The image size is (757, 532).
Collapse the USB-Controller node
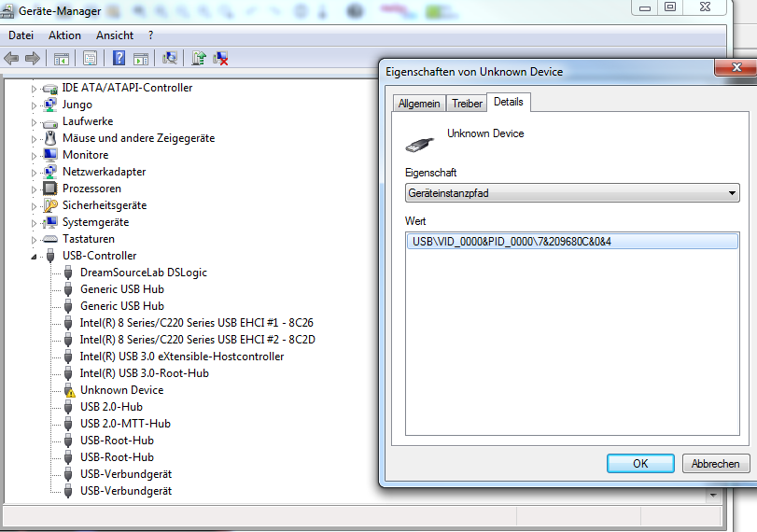tap(34, 257)
